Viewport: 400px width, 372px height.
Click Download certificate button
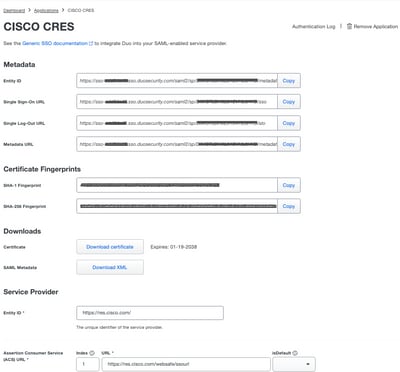click(110, 247)
